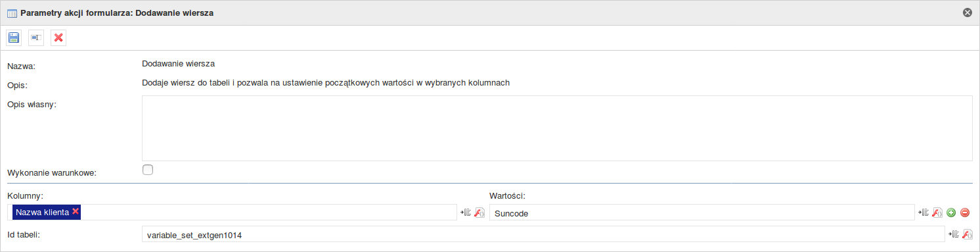This screenshot has width=980, height=252.
Task: Click the rename field toolbar icon
Action: 36,38
